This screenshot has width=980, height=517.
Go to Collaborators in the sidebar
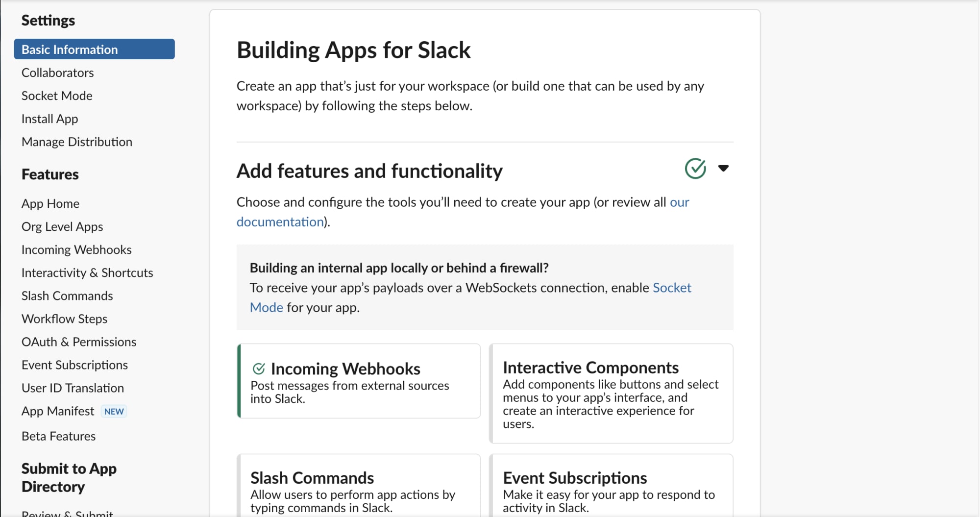pos(57,73)
